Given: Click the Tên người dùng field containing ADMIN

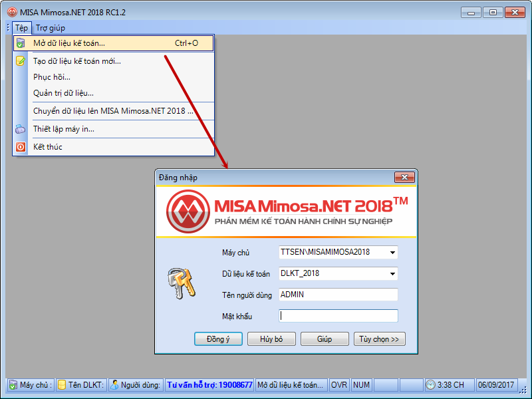Looking at the screenshot, I should click(x=338, y=295).
